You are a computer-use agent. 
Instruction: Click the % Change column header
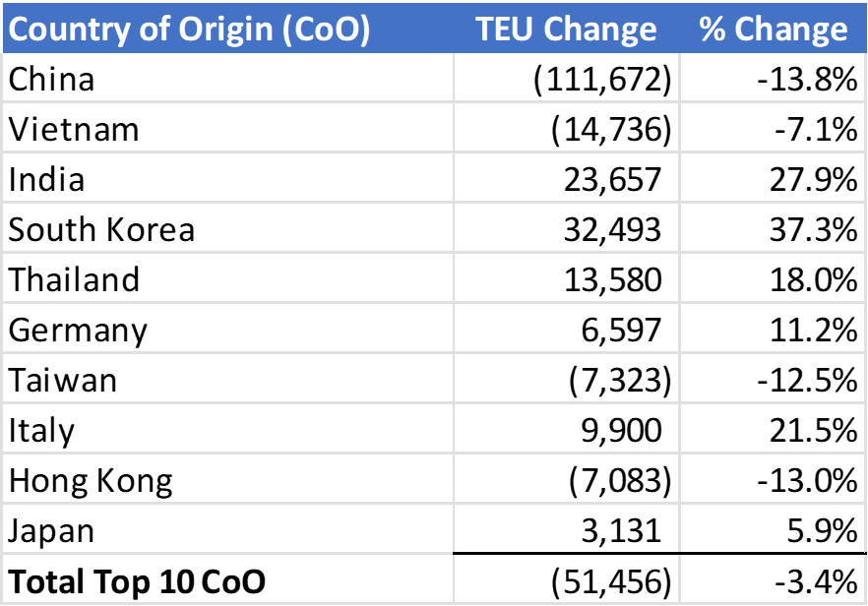pyautogui.click(x=774, y=29)
